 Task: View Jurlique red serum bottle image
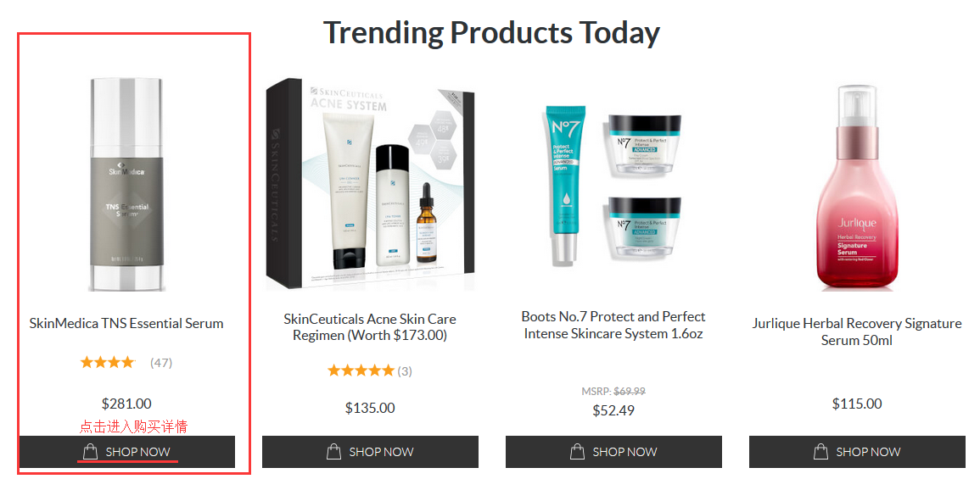[857, 187]
